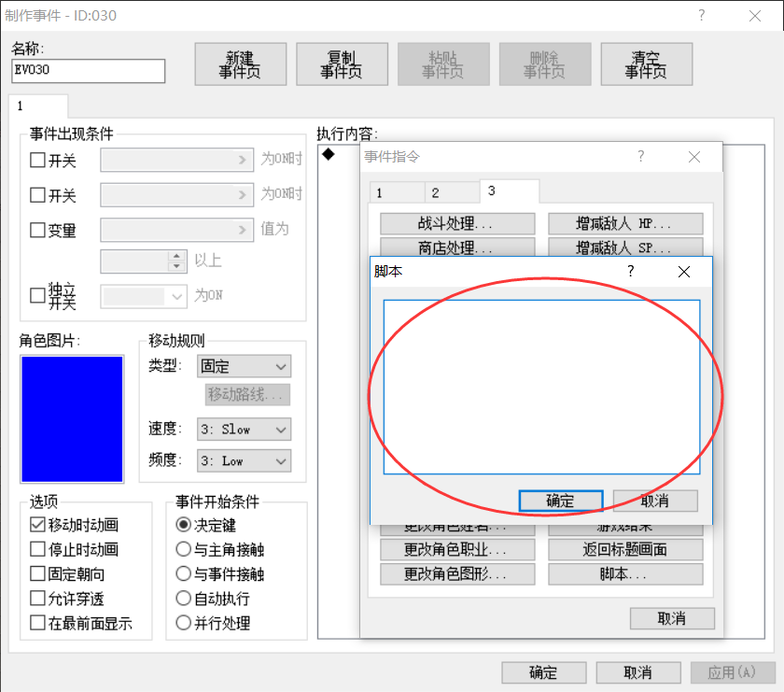Open the 频度 dropdown showing 3: Low
Image resolution: width=784 pixels, height=692 pixels.
(244, 460)
